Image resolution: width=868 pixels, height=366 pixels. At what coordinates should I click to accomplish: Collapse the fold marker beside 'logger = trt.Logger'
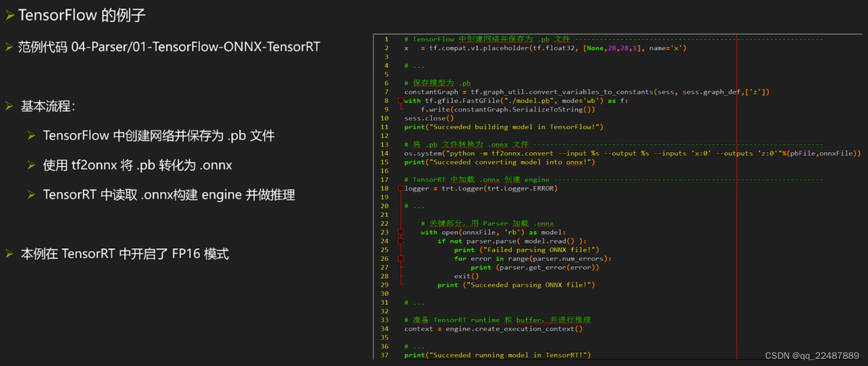coord(401,189)
